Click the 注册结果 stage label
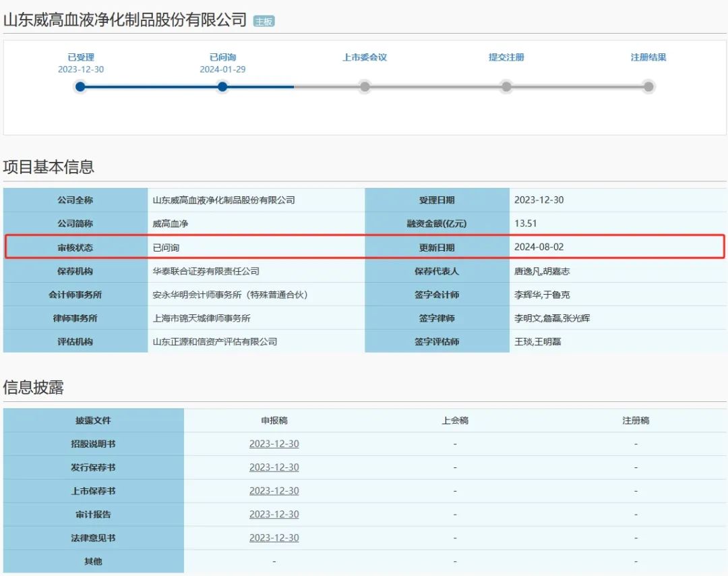Screen dimensions: 728x576 (648, 57)
